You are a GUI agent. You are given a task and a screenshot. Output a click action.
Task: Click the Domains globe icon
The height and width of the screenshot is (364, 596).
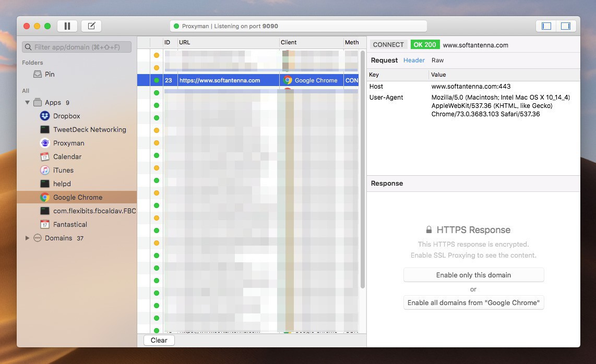(37, 238)
